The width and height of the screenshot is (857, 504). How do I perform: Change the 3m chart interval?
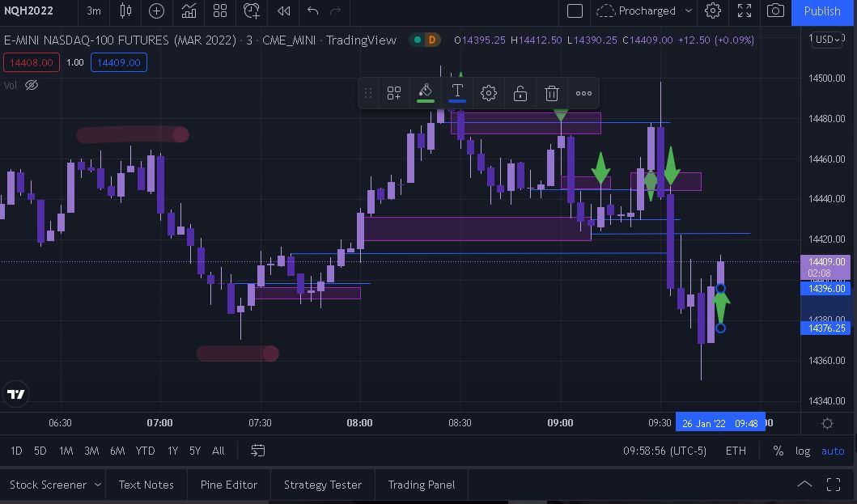pos(94,11)
